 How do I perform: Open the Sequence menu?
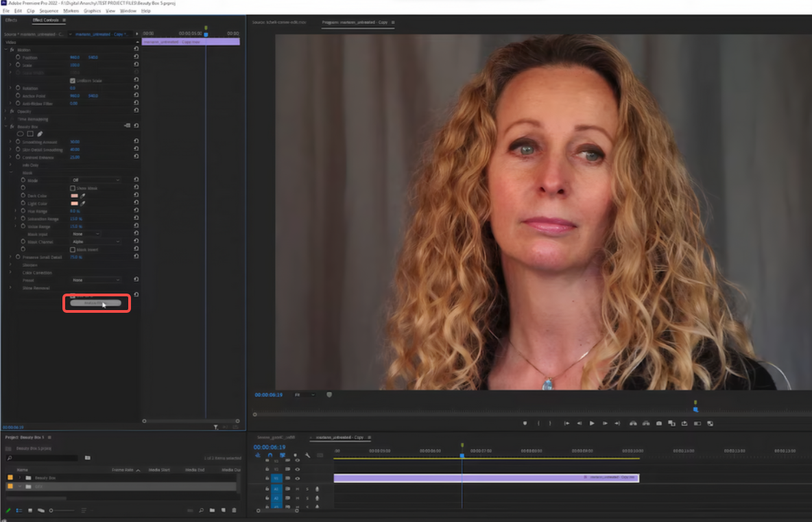(49, 11)
